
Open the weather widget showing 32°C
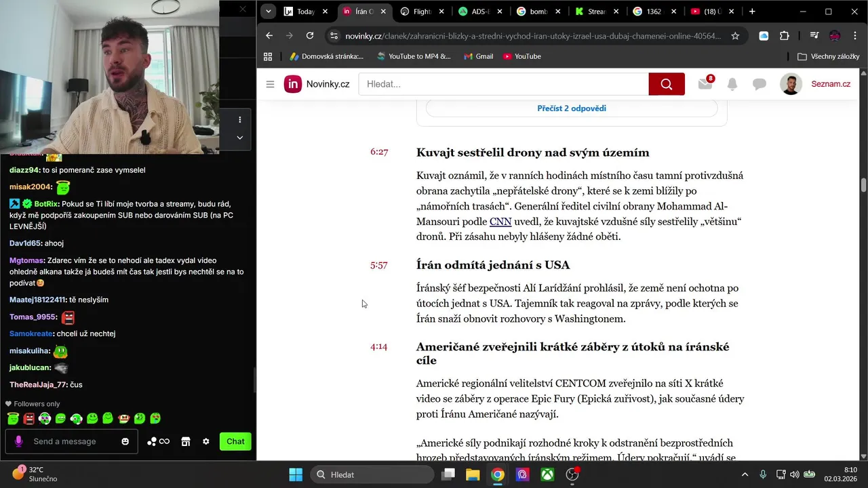pos(35,474)
